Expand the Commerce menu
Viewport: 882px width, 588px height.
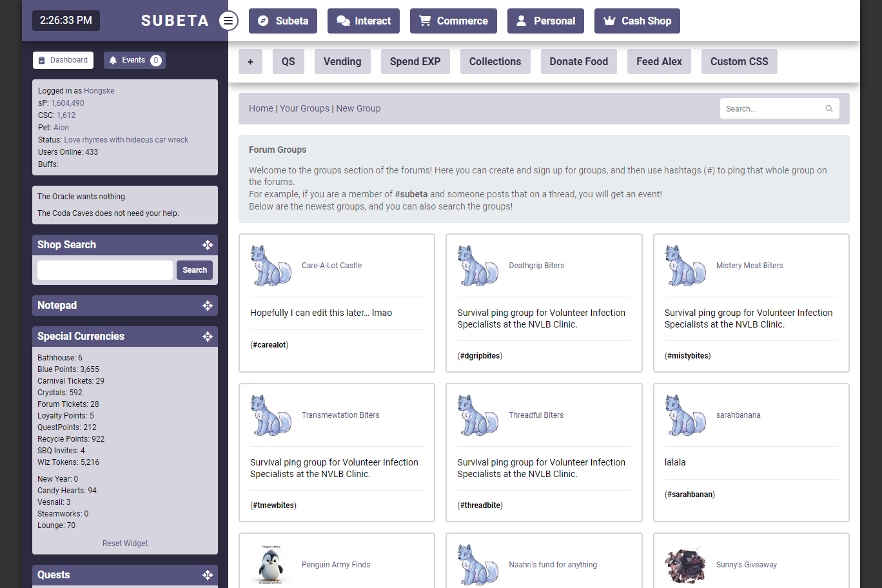pyautogui.click(x=453, y=21)
